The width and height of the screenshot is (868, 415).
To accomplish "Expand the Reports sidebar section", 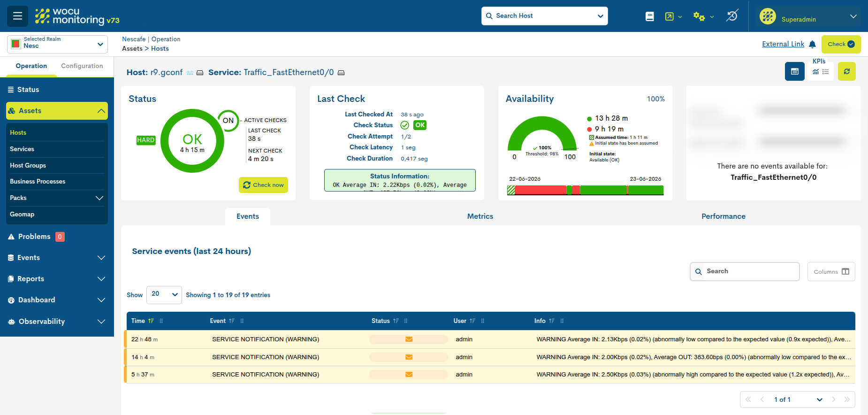I will (57, 279).
